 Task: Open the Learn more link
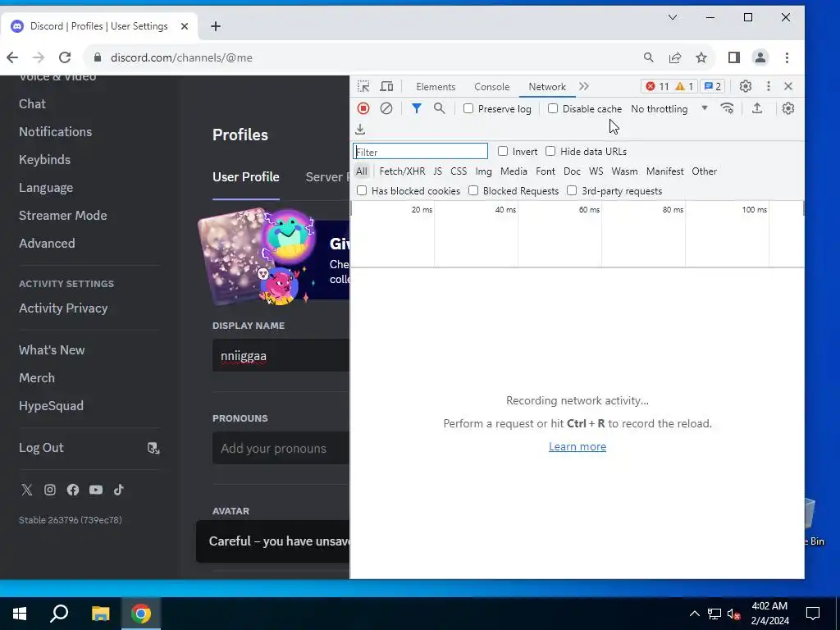pos(577,446)
